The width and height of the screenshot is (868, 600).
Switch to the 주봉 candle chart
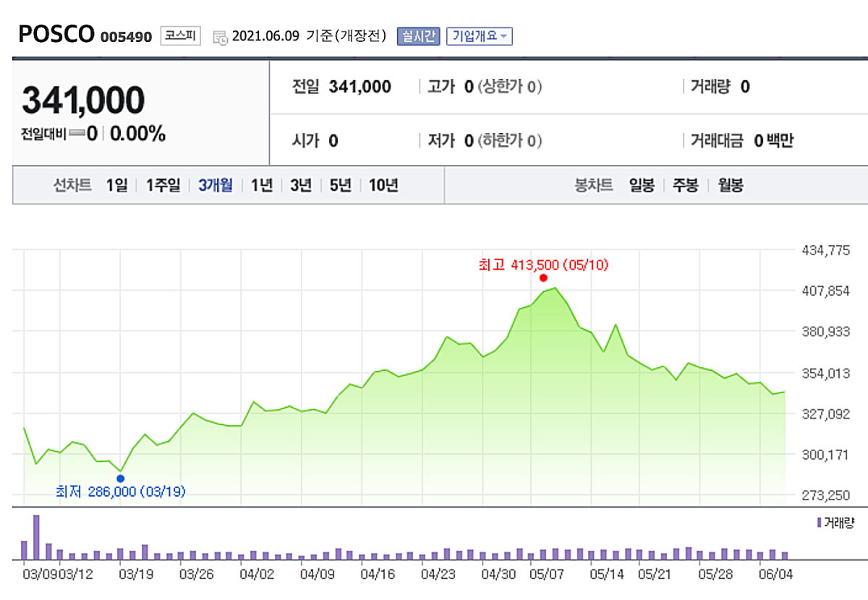pos(685,185)
